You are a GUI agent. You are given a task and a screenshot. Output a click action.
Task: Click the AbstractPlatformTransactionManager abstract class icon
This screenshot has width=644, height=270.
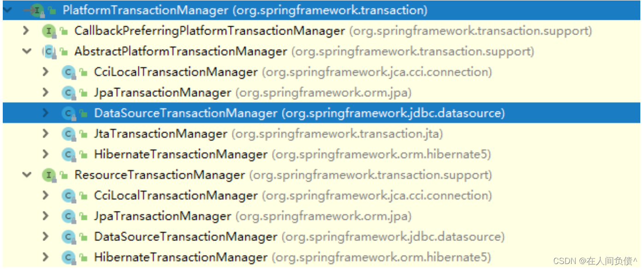pos(48,52)
